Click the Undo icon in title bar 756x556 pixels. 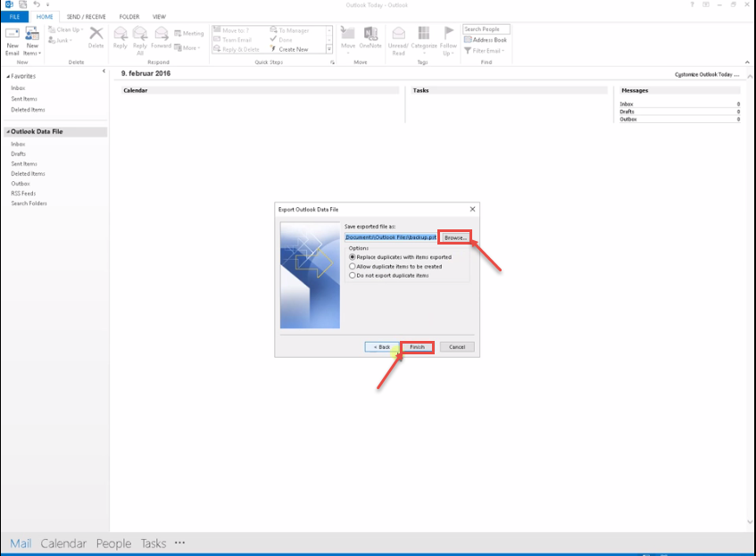click(x=37, y=4)
